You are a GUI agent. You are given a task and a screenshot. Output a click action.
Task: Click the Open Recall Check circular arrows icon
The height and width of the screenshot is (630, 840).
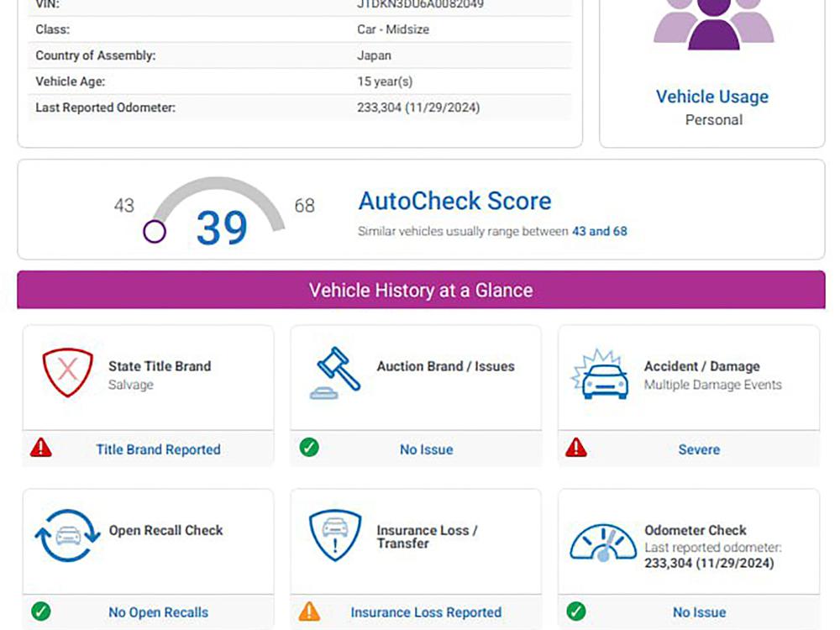[67, 535]
